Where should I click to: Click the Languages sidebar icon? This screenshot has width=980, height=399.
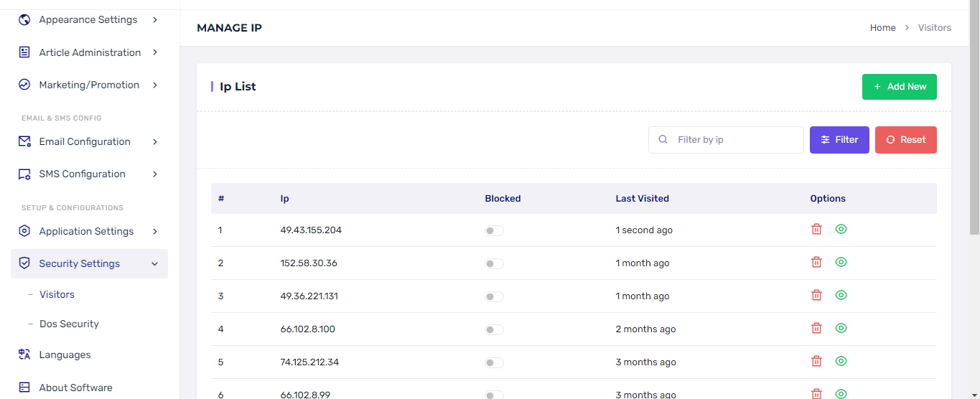(x=24, y=355)
